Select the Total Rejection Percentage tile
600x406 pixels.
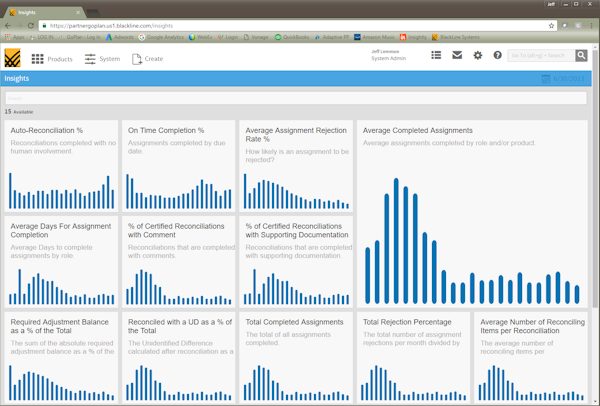412,358
